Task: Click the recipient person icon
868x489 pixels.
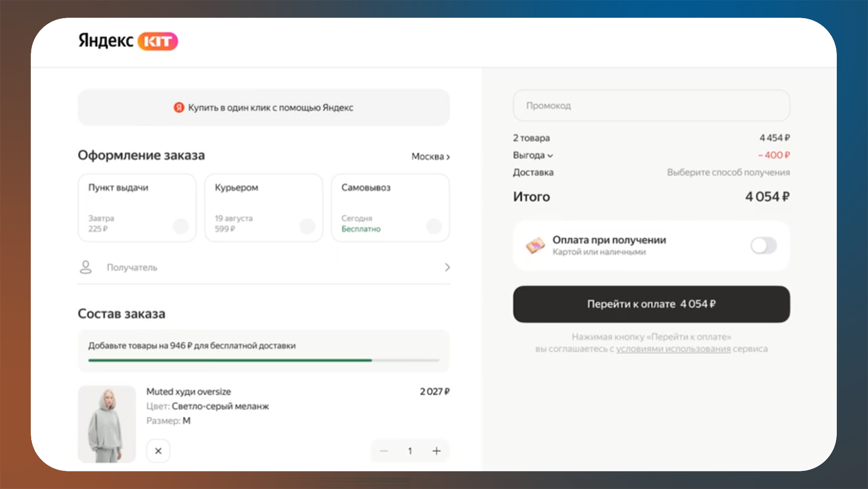Action: coord(86,267)
